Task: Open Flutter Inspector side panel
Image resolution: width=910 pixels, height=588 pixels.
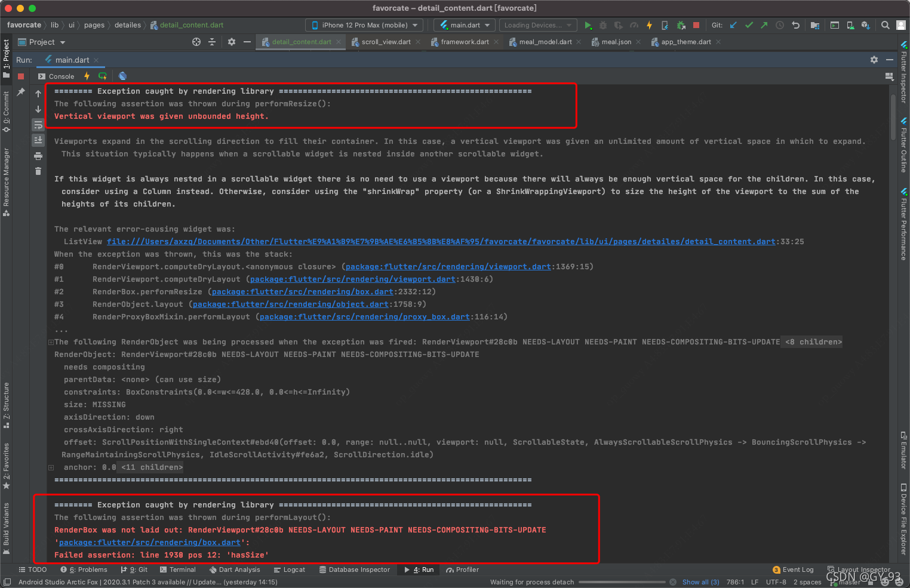Action: (903, 73)
